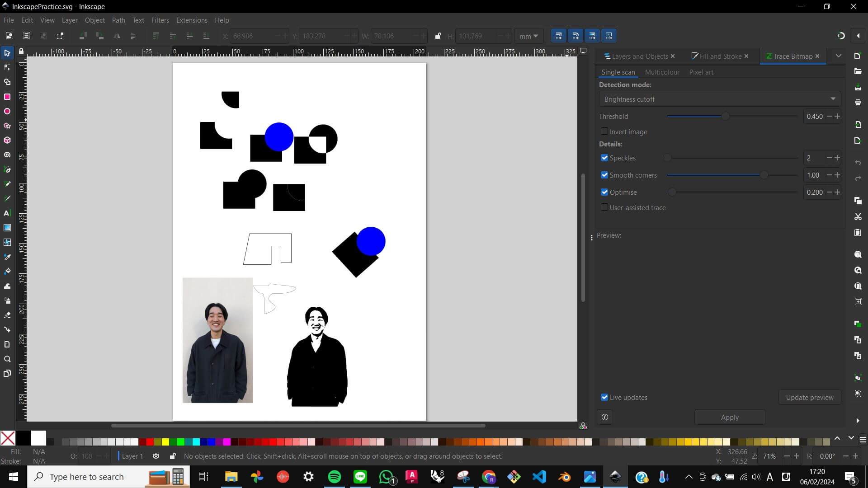Select the Ellipse tool

point(7,111)
